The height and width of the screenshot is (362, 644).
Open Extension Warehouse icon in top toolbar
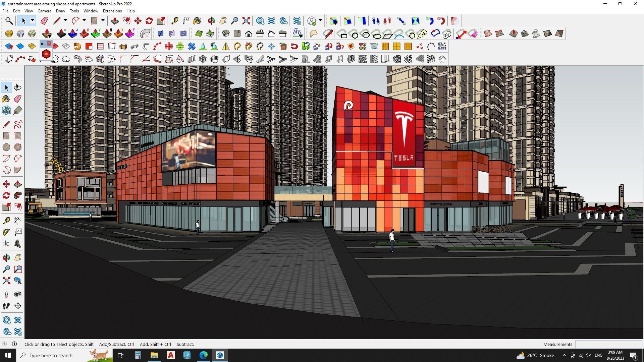[x=271, y=21]
